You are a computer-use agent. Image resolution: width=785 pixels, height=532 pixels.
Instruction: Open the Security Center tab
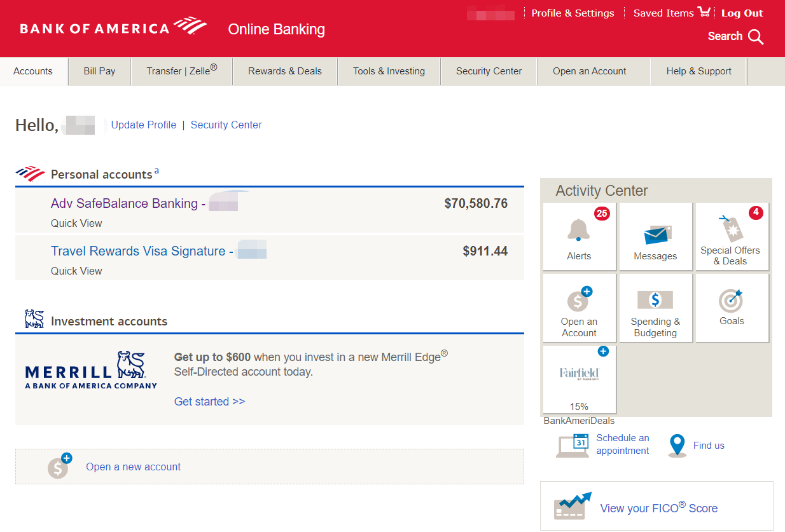pos(489,71)
